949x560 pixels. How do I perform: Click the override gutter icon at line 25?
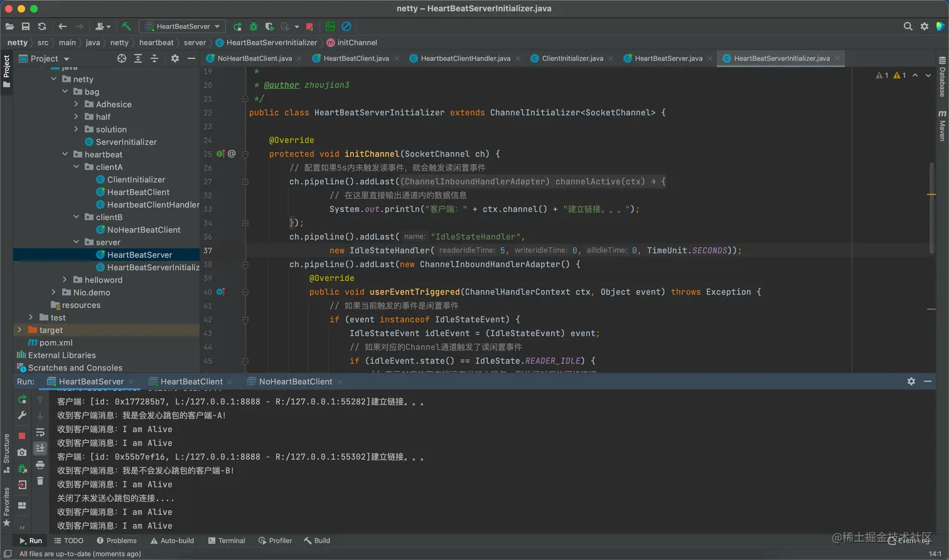(x=220, y=154)
